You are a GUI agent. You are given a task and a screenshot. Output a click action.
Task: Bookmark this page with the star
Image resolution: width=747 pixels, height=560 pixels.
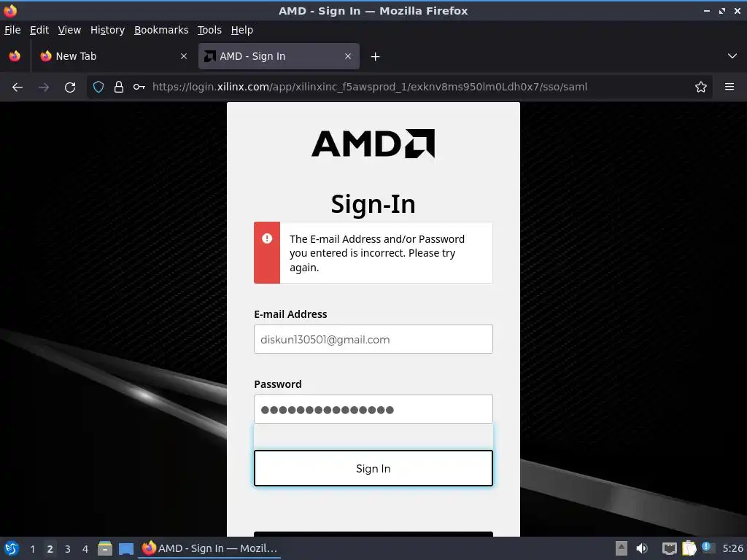pos(701,87)
